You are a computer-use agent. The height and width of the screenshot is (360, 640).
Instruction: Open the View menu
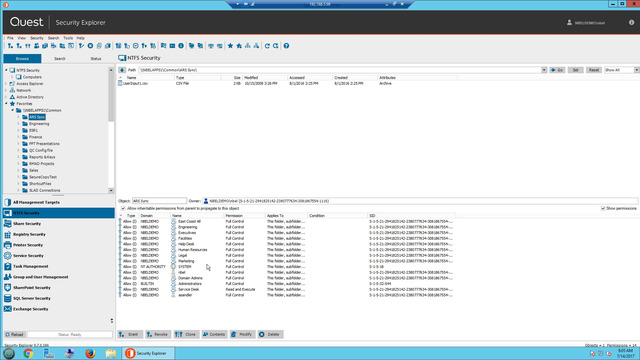point(22,38)
